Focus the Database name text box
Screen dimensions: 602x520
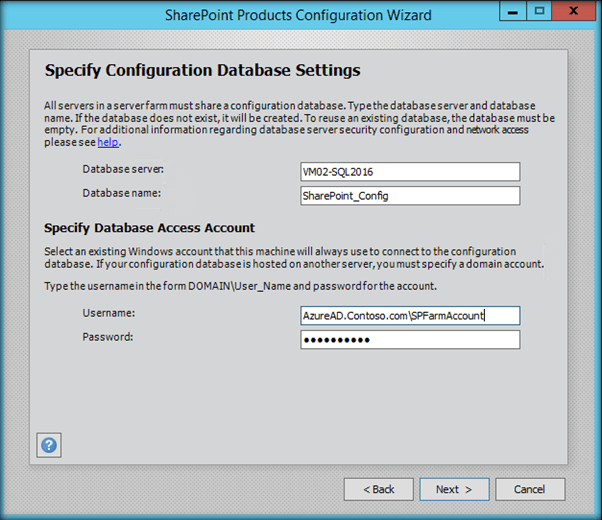click(410, 195)
